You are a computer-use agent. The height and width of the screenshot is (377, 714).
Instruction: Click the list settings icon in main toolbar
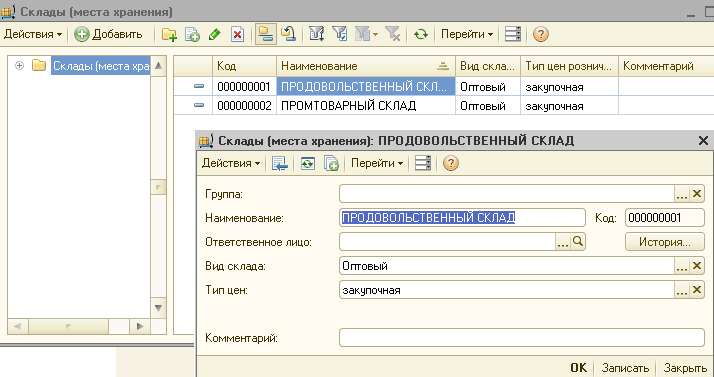click(513, 34)
